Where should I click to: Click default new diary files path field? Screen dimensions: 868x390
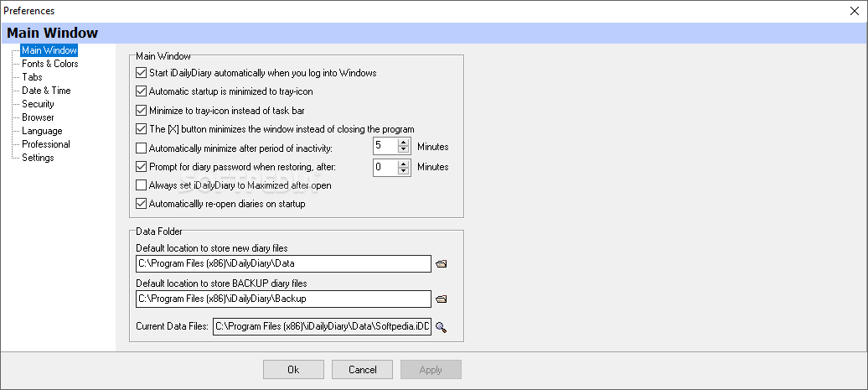(x=283, y=263)
